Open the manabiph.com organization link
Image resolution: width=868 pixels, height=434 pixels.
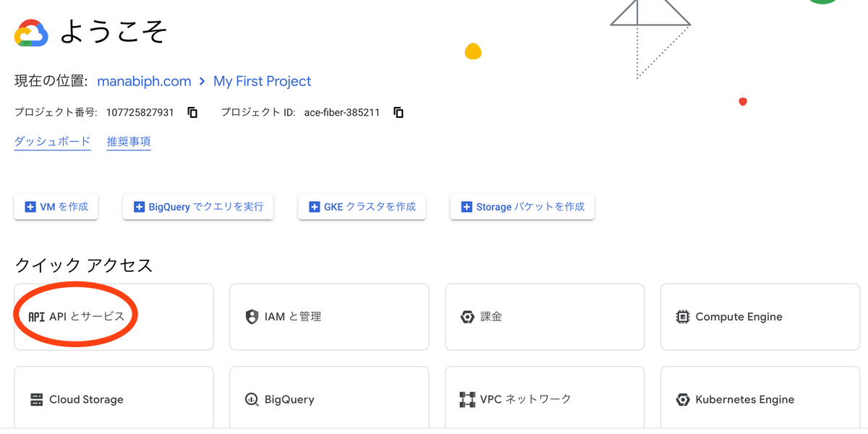pos(144,81)
